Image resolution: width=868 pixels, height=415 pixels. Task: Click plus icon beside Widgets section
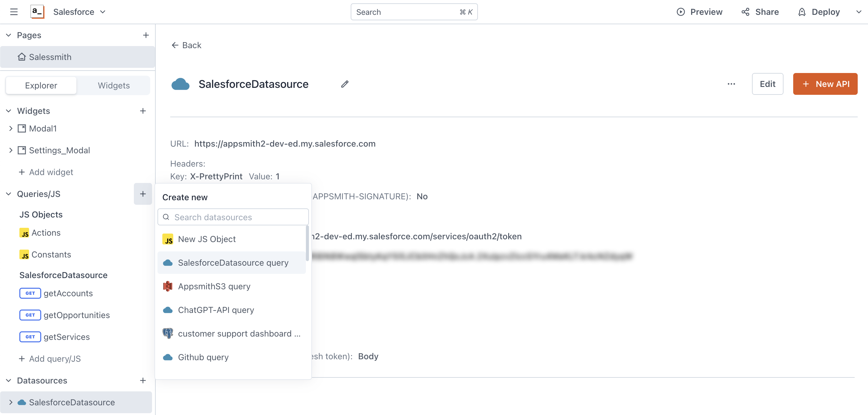pyautogui.click(x=143, y=111)
